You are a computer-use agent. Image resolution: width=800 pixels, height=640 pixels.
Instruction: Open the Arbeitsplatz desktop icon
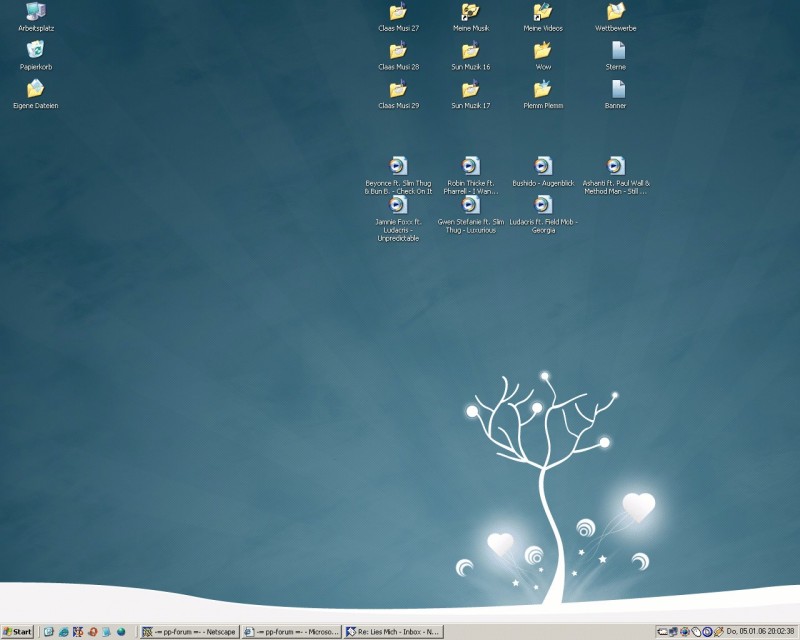(x=36, y=13)
